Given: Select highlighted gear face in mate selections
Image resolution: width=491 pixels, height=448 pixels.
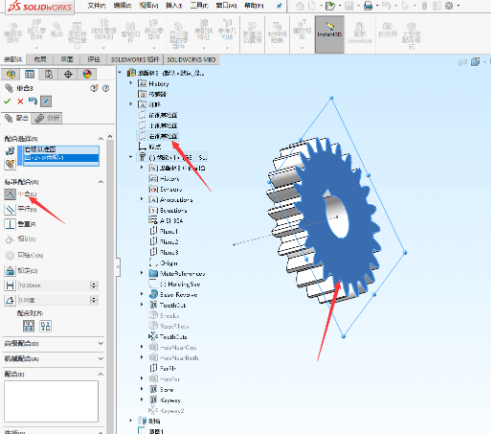Looking at the screenshot, I should pos(61,158).
